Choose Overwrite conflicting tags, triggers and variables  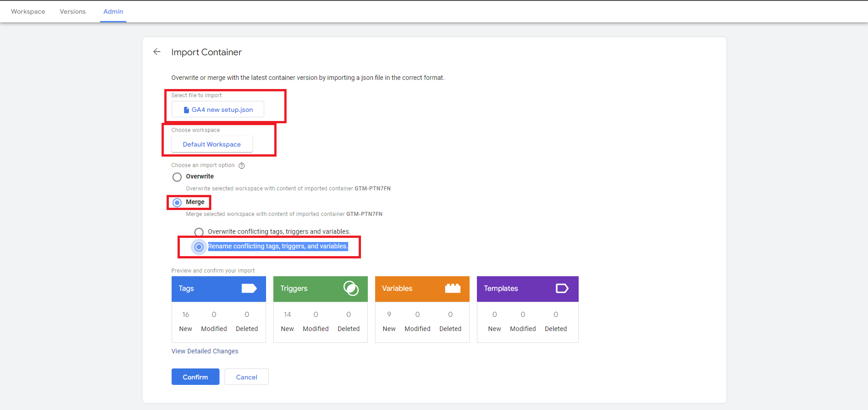pos(199,232)
